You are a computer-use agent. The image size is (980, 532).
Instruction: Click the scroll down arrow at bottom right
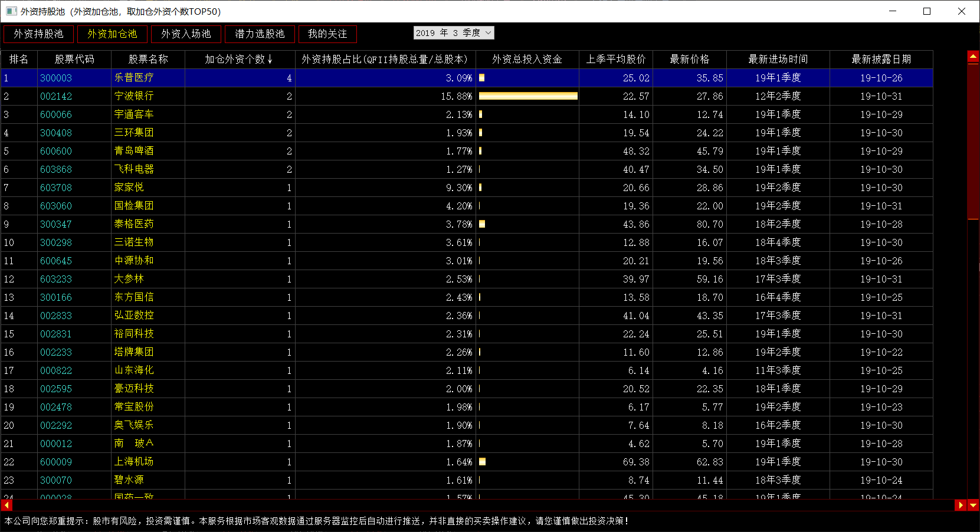click(x=973, y=505)
